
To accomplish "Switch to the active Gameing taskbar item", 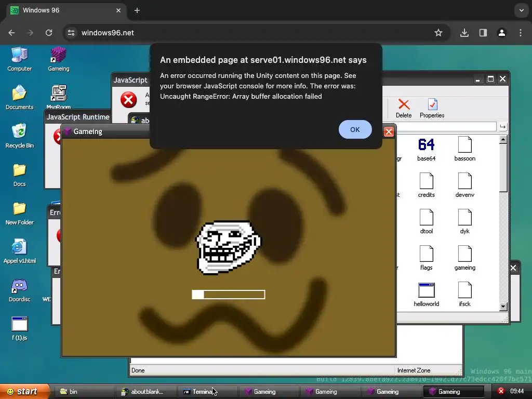I will coord(453,392).
